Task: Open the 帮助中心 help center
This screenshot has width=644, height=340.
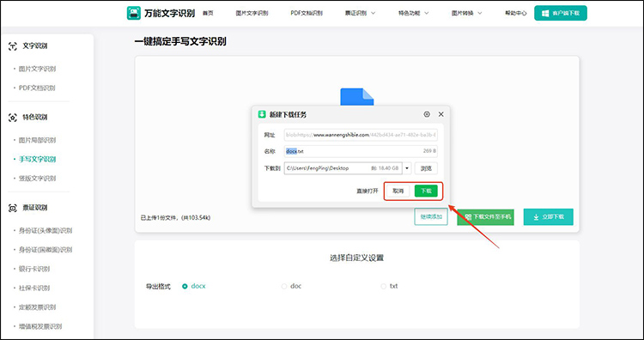Action: (x=516, y=13)
